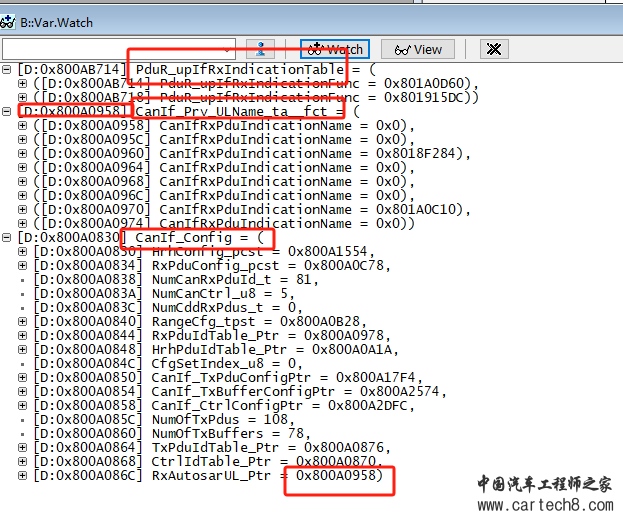Expand the RangeCfg_tpst pointer entry
Image resolution: width=623 pixels, height=521 pixels.
[x=23, y=321]
